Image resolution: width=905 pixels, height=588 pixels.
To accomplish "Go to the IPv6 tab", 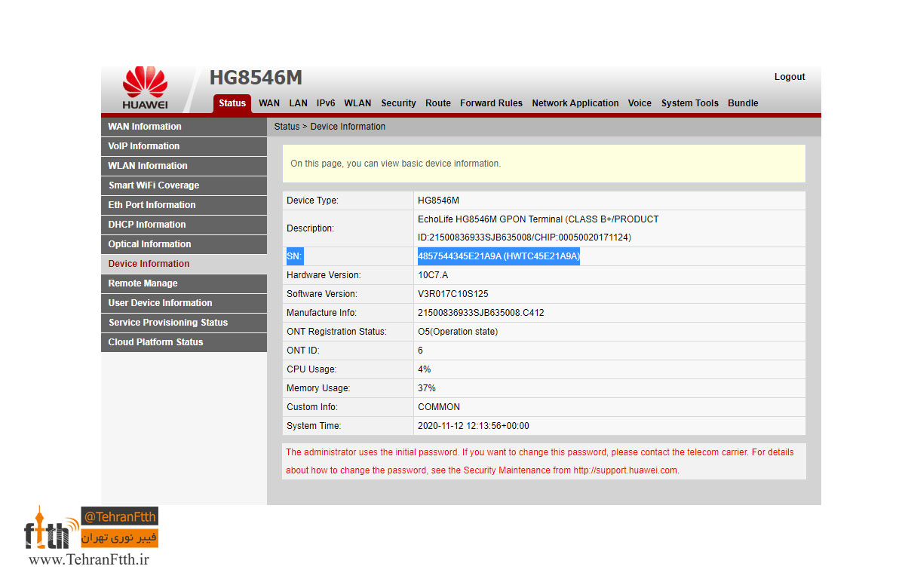I will coord(326,103).
